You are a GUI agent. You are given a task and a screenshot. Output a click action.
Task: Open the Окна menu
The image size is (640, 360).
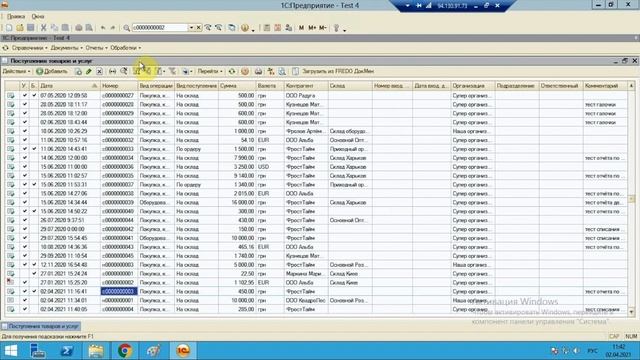(38, 16)
